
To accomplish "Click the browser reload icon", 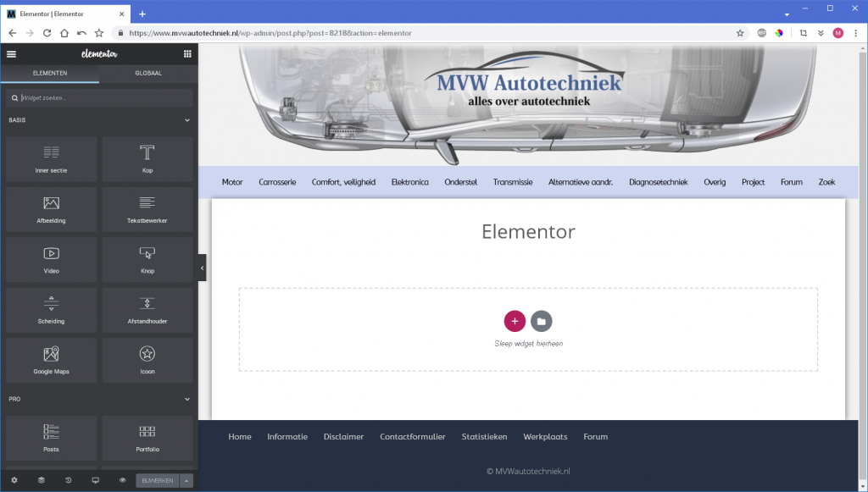I will tap(47, 33).
